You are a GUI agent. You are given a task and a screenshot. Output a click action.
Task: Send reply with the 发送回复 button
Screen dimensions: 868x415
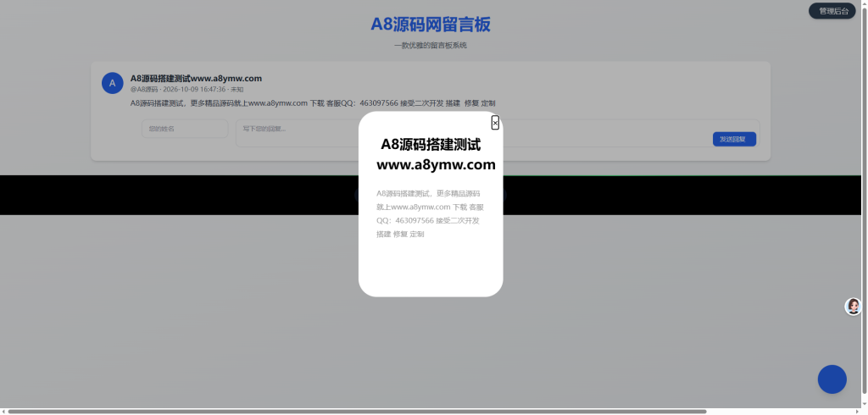pyautogui.click(x=734, y=139)
